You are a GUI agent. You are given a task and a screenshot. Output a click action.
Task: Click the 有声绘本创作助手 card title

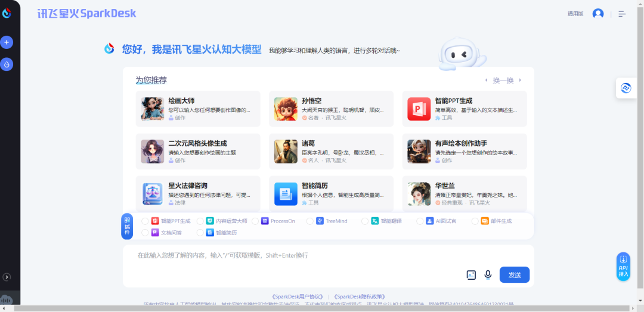pos(461,143)
